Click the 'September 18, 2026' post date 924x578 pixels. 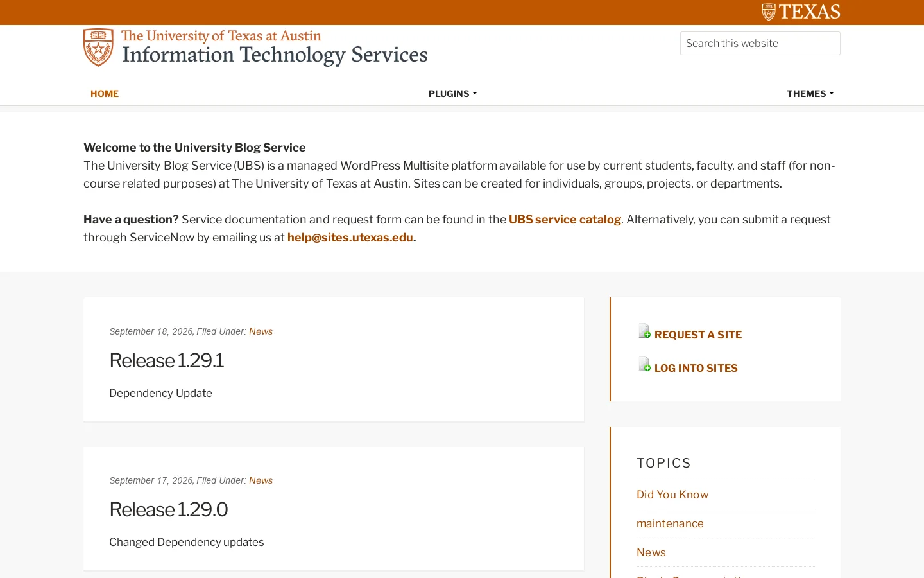point(151,331)
